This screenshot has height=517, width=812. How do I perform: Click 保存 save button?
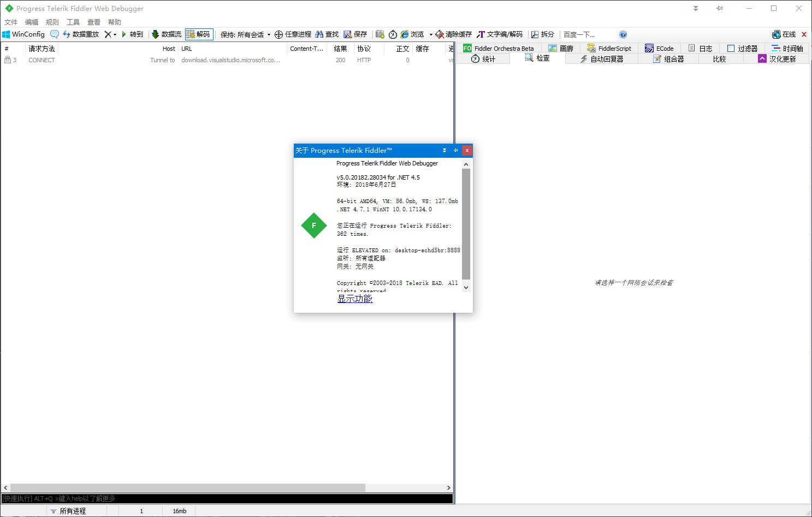[355, 34]
